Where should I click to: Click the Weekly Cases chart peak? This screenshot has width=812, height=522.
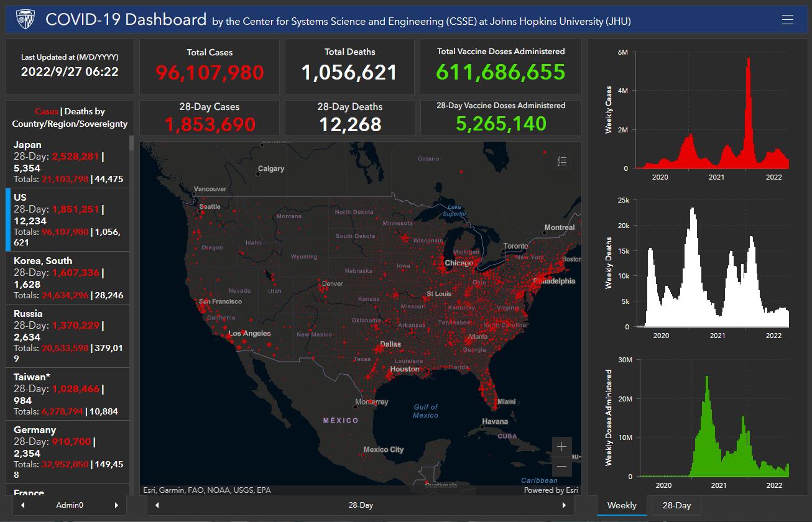[749, 60]
